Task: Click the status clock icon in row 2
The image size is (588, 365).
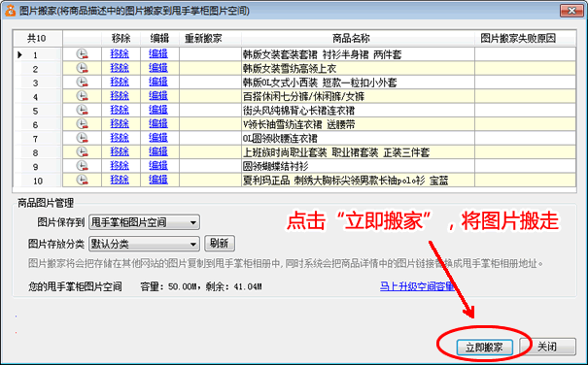Action: pos(82,68)
